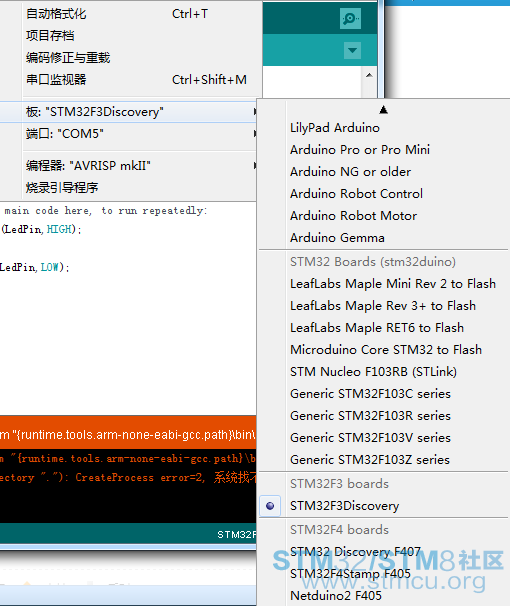Select LilyPad Arduino board
The width and height of the screenshot is (510, 606).
pyautogui.click(x=383, y=128)
